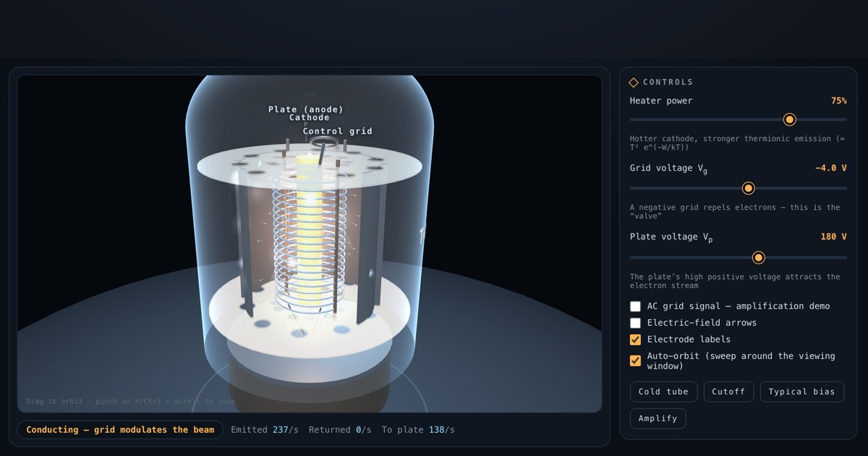Screen dimensions: 868x456
Task: Click the Cathode label in 3D view
Action: [x=310, y=117]
